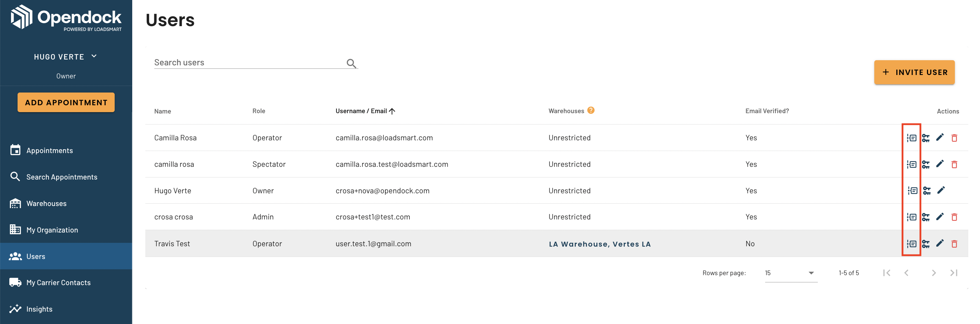This screenshot has width=980, height=324.
Task: Open activity log for Camilla Rosa Operator
Action: 911,138
